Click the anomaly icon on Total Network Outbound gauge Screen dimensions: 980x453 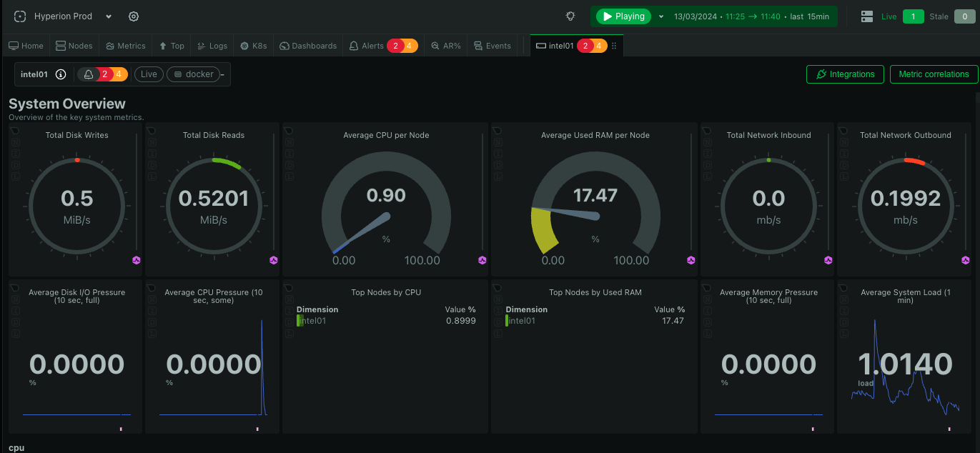pyautogui.click(x=964, y=261)
